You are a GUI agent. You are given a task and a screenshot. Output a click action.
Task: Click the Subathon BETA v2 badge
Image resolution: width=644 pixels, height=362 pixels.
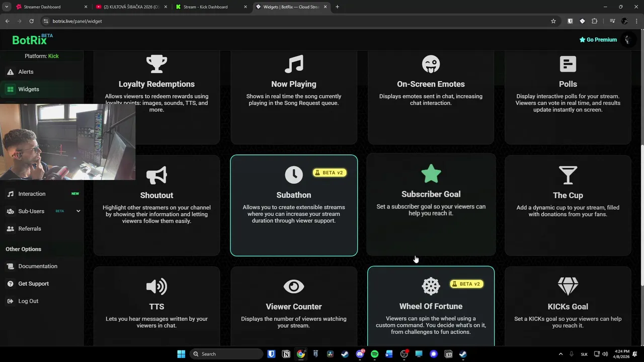pyautogui.click(x=329, y=172)
